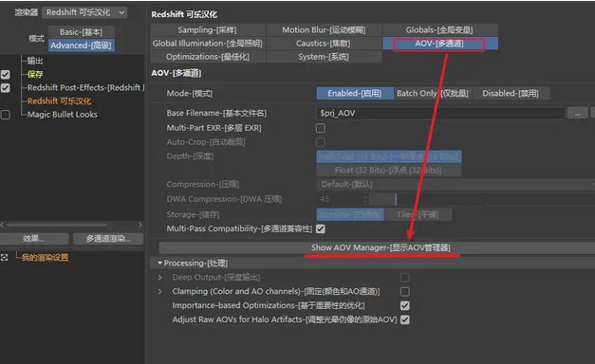
Task: Select Float 32 Bits depth
Action: pyautogui.click(x=389, y=171)
